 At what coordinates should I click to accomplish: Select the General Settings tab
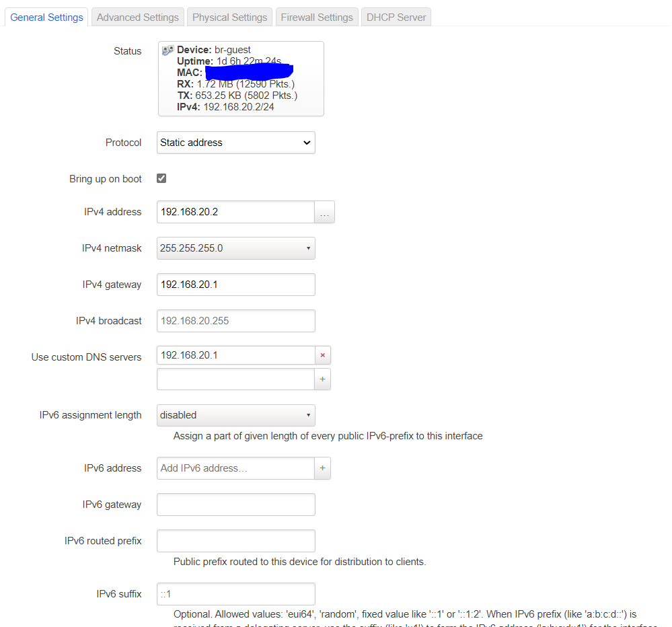47,17
